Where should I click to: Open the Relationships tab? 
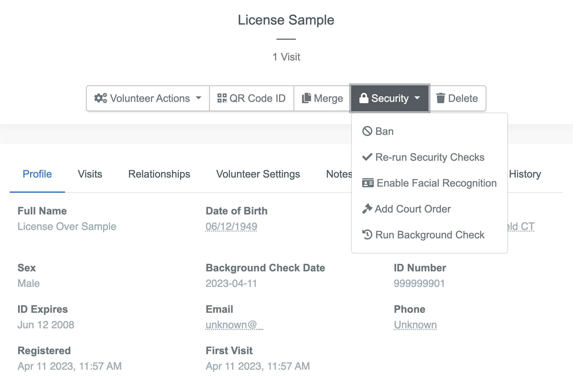click(159, 174)
